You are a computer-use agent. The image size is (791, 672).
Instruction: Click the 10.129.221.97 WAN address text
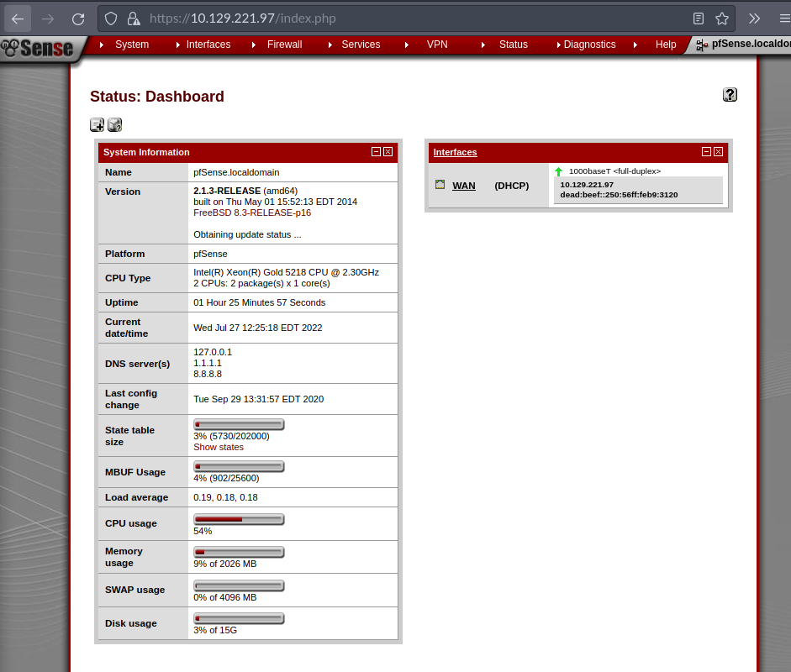pos(587,185)
